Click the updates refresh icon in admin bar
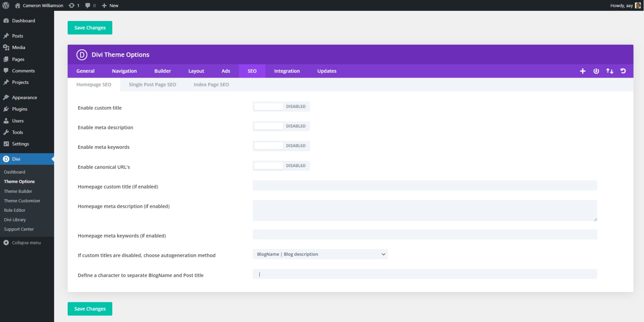This screenshot has height=322, width=644. pyautogui.click(x=71, y=5)
